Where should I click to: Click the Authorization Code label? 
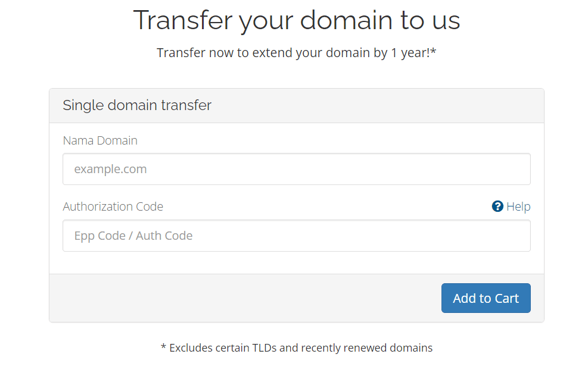(x=113, y=206)
